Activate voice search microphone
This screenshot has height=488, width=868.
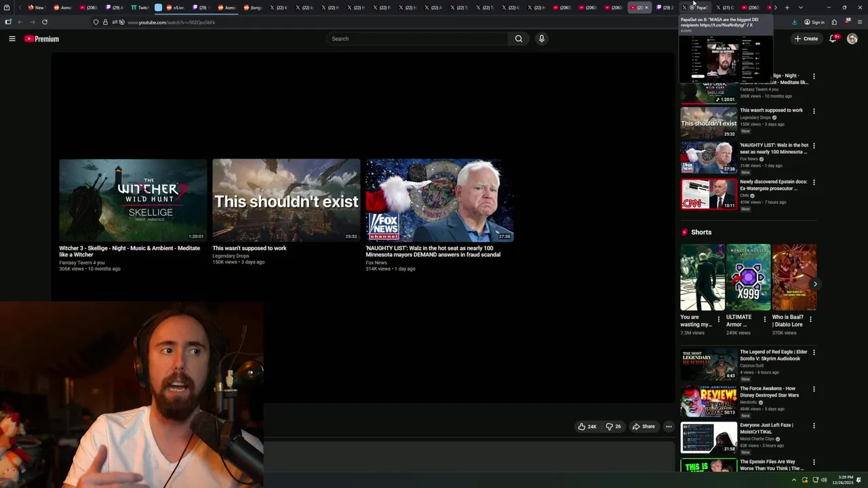click(x=541, y=39)
